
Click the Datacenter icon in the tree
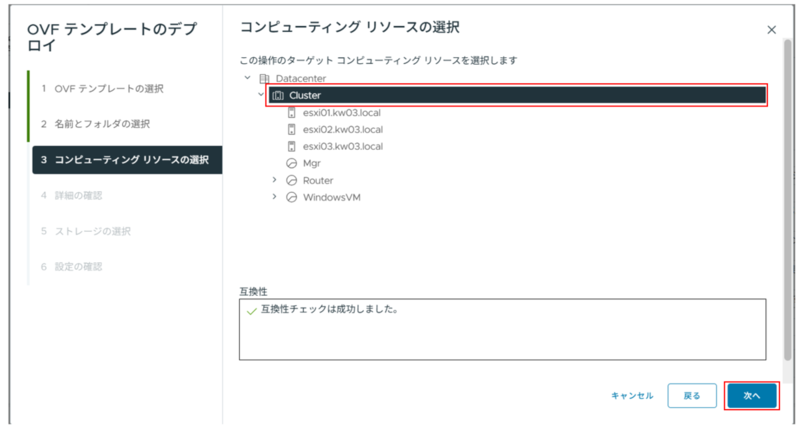coord(264,79)
